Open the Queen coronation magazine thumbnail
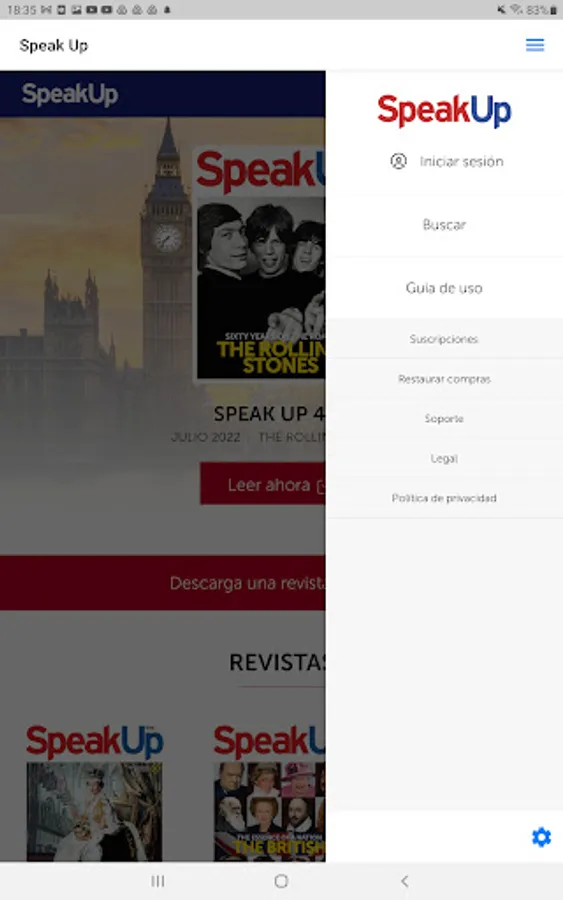Viewport: 563px width, 900px height. click(x=95, y=792)
